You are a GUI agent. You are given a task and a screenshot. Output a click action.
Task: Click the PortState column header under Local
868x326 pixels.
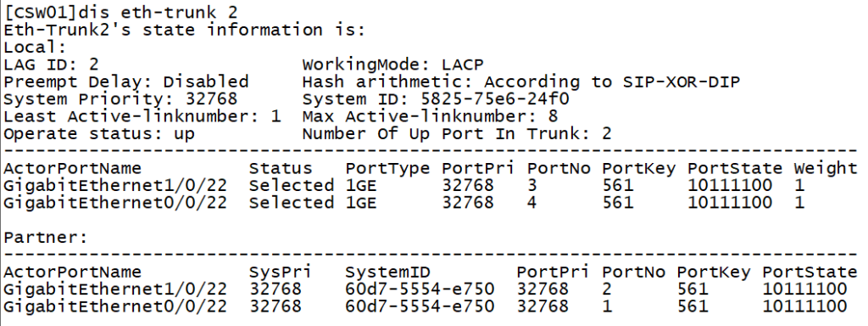[735, 168]
